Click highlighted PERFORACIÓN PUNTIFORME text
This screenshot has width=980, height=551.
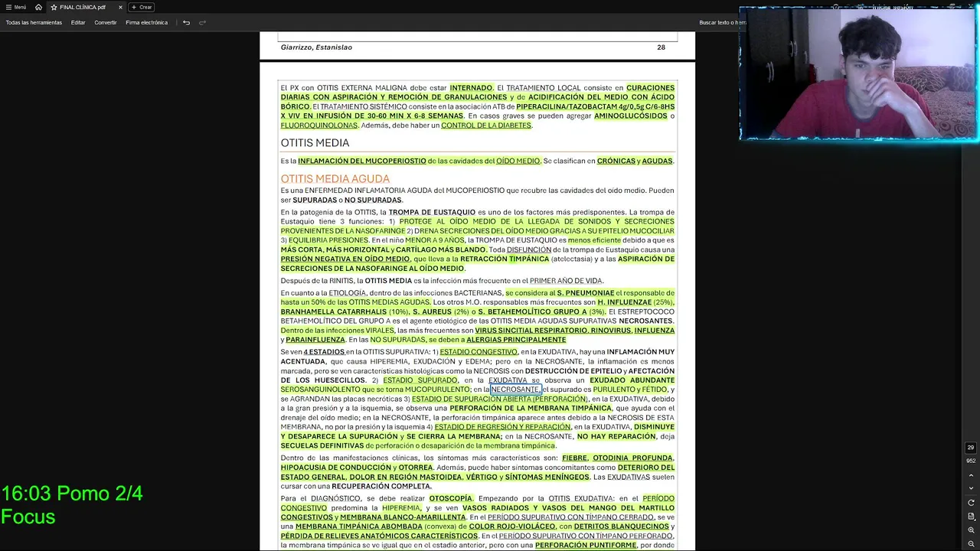(x=586, y=546)
